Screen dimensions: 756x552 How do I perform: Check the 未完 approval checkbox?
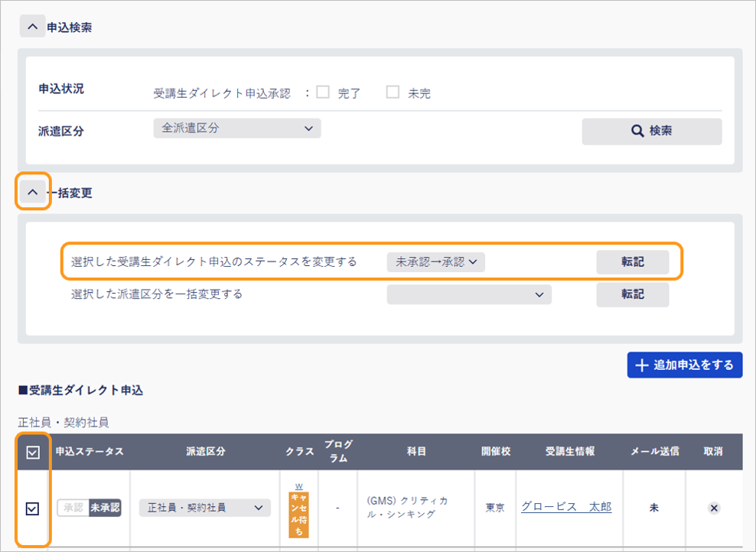(x=393, y=93)
